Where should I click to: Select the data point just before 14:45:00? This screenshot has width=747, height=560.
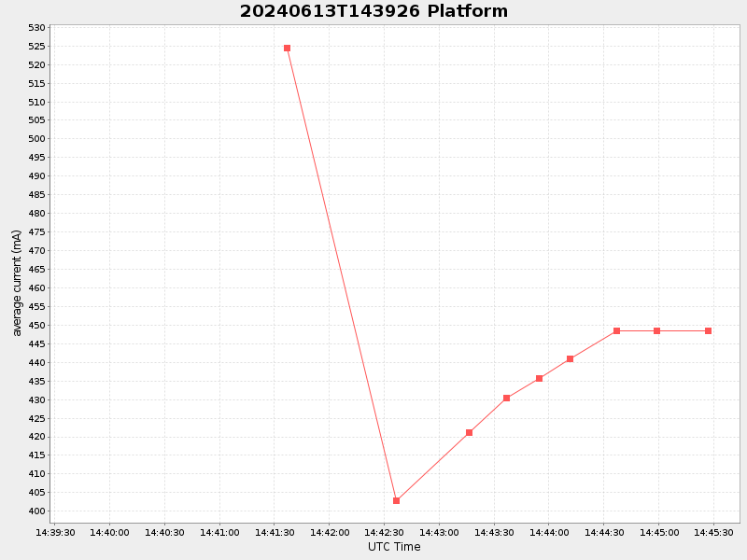point(657,331)
